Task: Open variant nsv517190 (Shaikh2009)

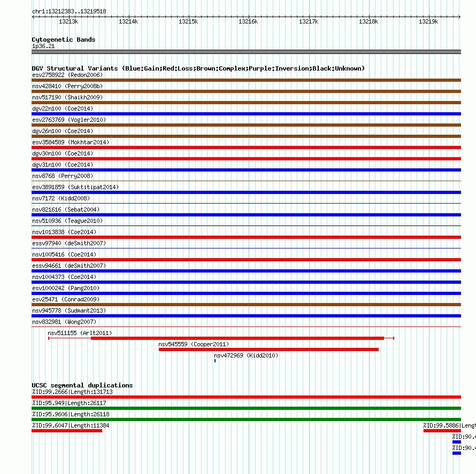Action: pos(67,97)
